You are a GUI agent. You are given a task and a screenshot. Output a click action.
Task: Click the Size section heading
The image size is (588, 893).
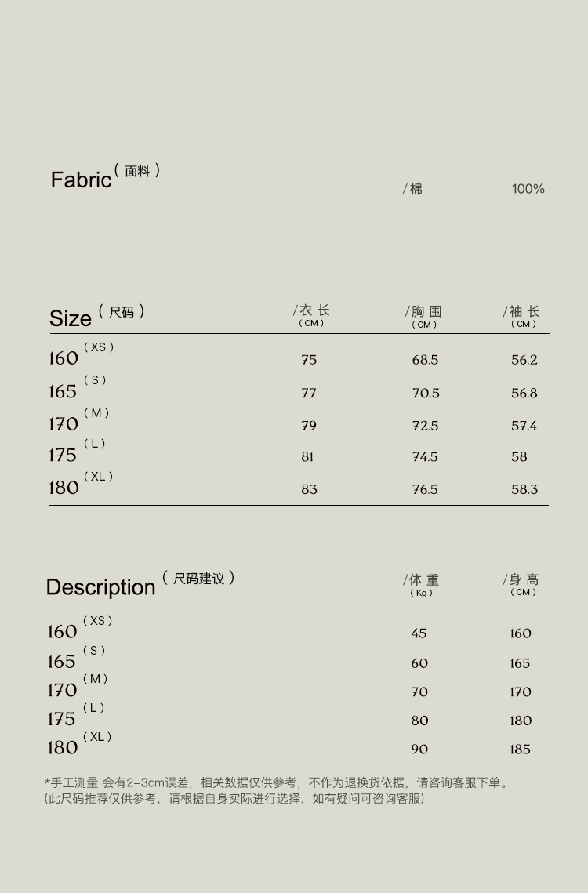[x=71, y=318]
